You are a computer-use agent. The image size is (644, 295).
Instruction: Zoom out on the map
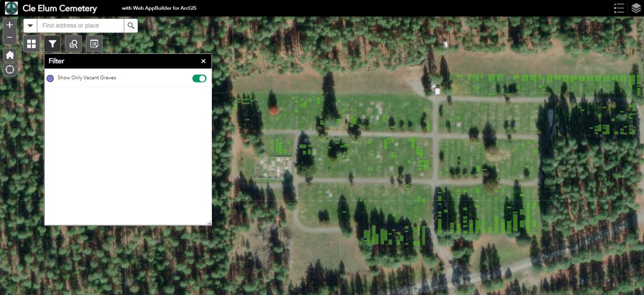click(x=10, y=38)
